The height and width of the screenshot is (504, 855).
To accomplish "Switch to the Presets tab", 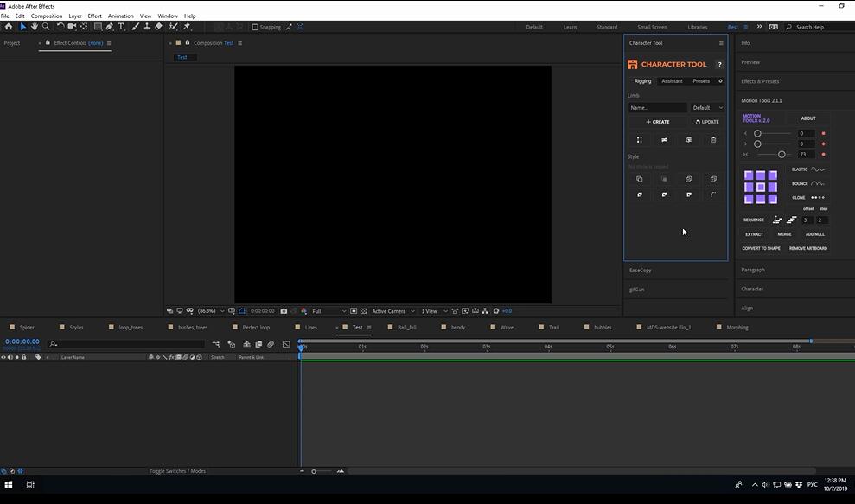I will [701, 80].
